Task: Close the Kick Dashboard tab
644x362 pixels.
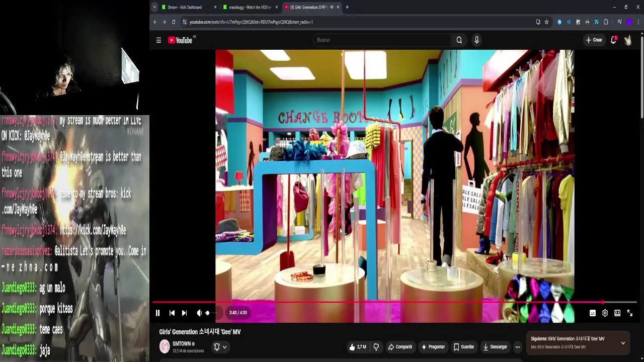Action: pyautogui.click(x=215, y=7)
